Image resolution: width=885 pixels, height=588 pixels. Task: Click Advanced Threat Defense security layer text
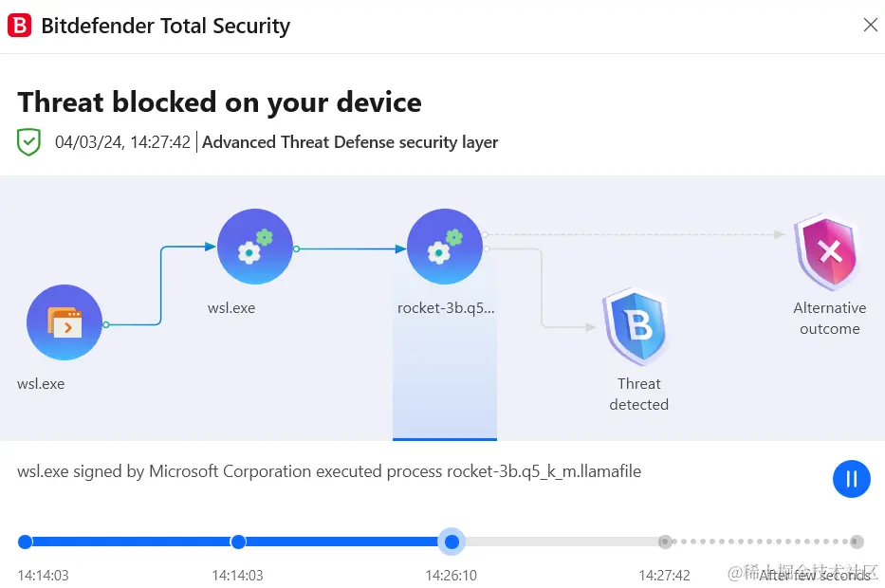350,142
